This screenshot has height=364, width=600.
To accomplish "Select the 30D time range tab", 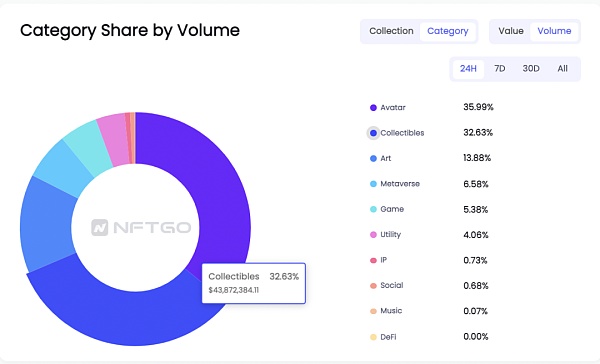I will click(531, 69).
